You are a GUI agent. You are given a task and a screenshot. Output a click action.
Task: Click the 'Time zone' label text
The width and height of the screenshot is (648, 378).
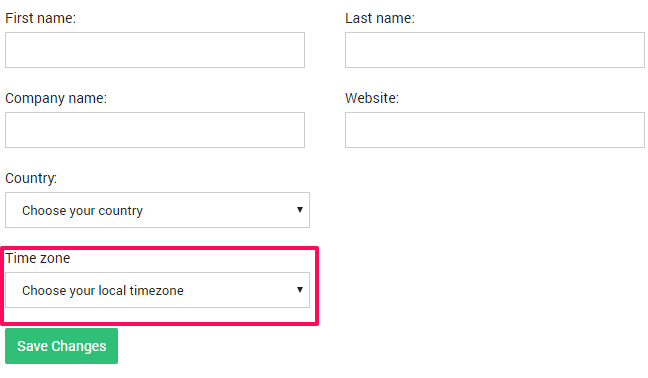(x=38, y=258)
